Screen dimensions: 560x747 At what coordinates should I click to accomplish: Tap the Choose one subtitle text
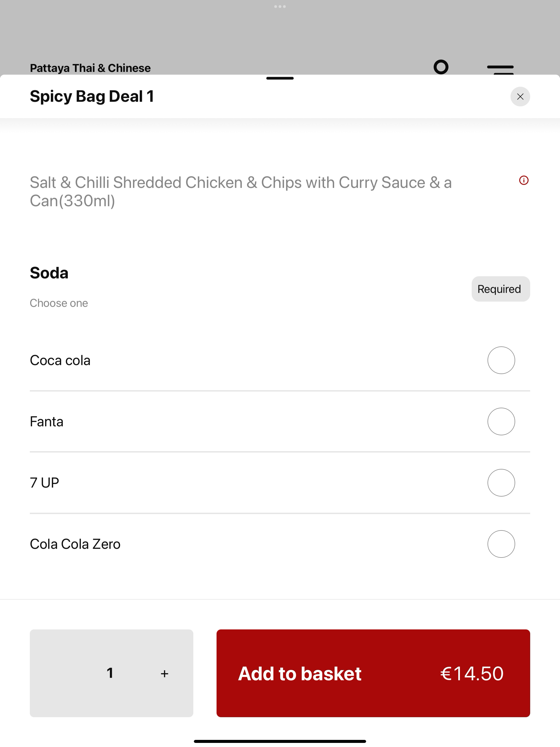pos(59,303)
